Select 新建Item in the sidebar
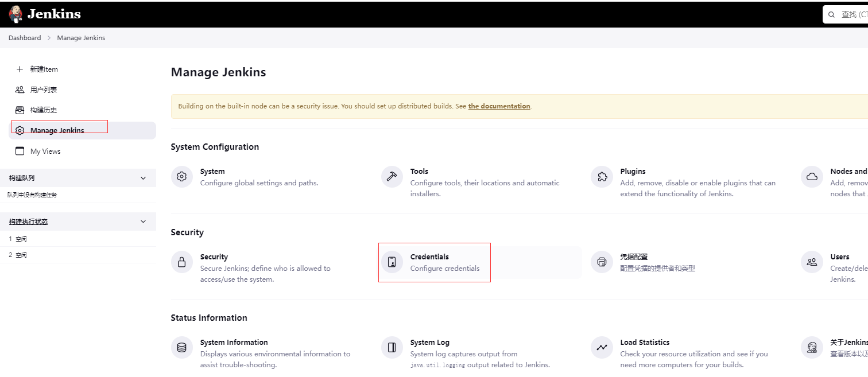This screenshot has width=868, height=377. 44,69
